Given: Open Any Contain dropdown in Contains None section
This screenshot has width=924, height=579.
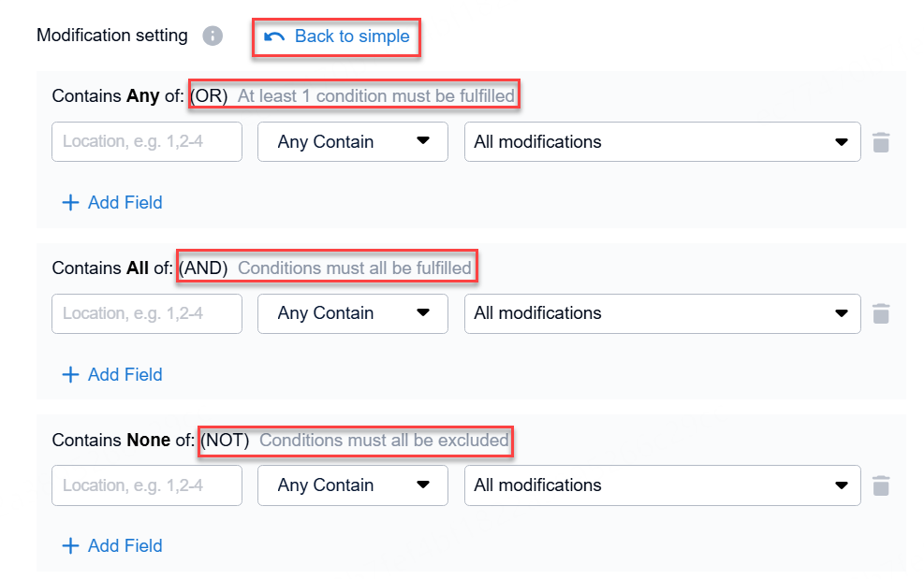Looking at the screenshot, I should pos(352,485).
